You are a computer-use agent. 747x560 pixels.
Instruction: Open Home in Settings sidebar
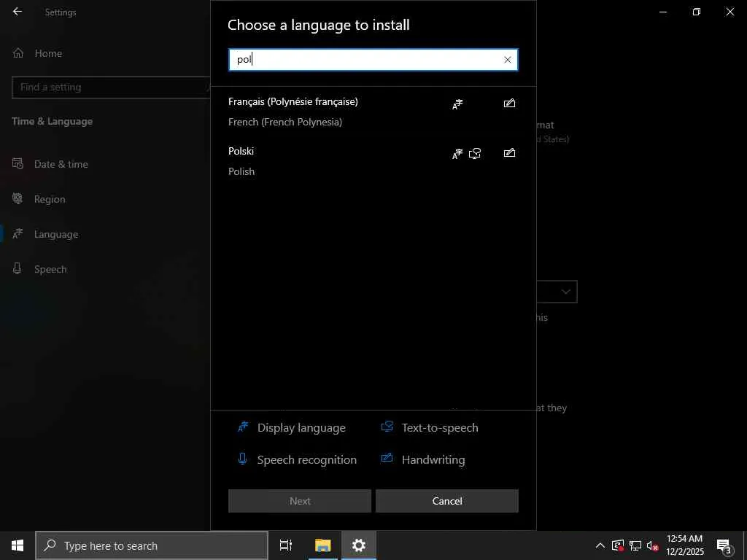[x=48, y=53]
